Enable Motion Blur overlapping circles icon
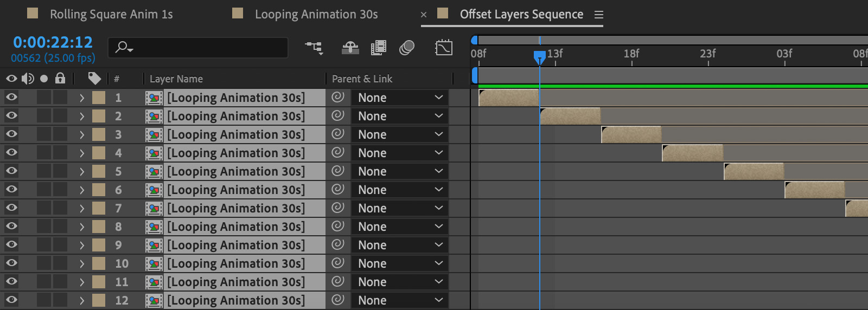Screen dimensions: 868x310 point(407,48)
